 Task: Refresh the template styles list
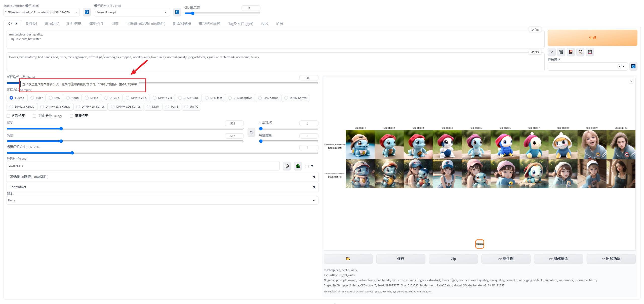pyautogui.click(x=633, y=66)
